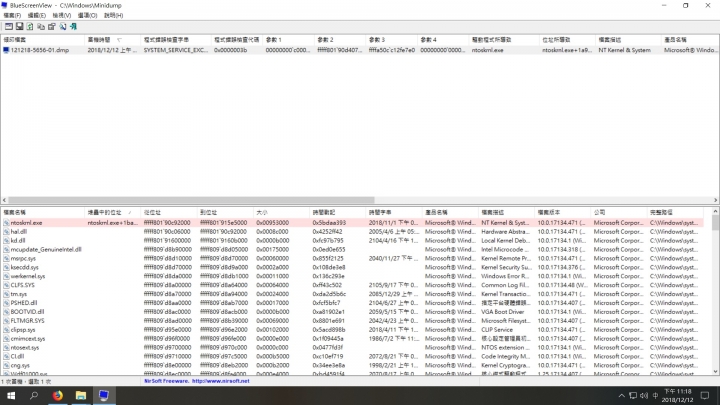Select the cng.sys row

pos(352,366)
